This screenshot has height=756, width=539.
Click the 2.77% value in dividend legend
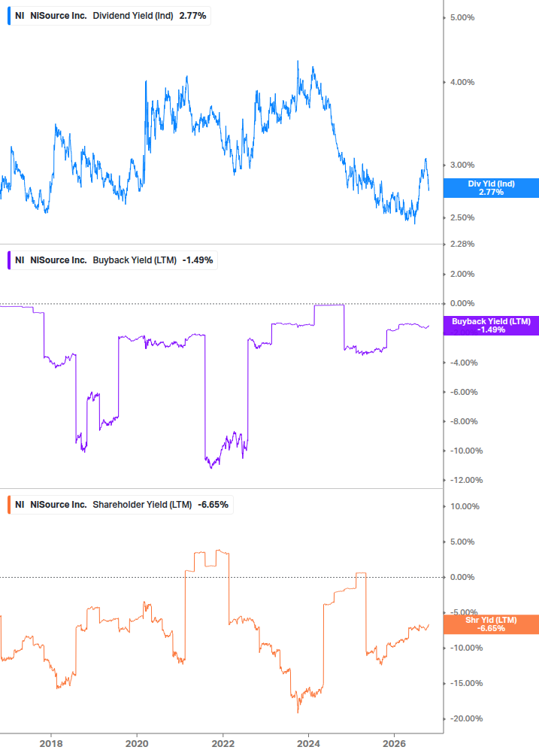192,16
